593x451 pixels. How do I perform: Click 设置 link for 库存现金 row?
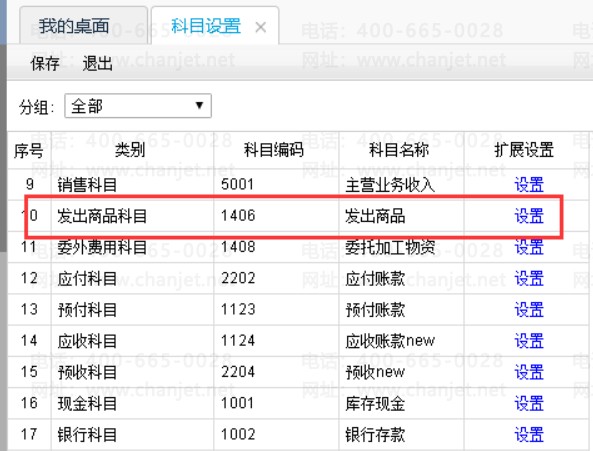point(529,403)
